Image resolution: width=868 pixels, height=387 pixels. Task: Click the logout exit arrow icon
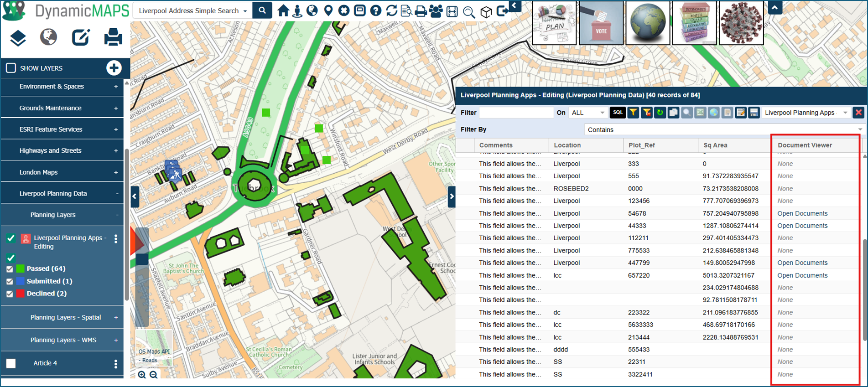[502, 11]
